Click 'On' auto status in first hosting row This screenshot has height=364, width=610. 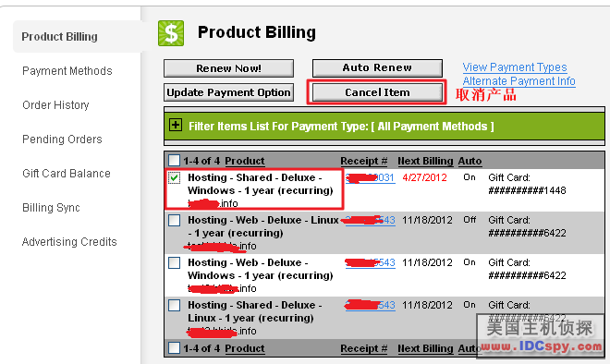470,177
